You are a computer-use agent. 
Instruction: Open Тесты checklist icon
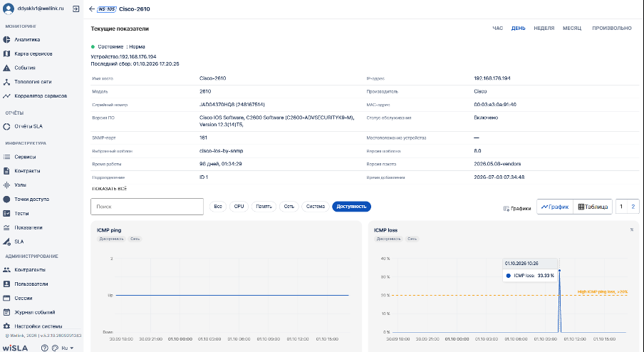(x=6, y=213)
